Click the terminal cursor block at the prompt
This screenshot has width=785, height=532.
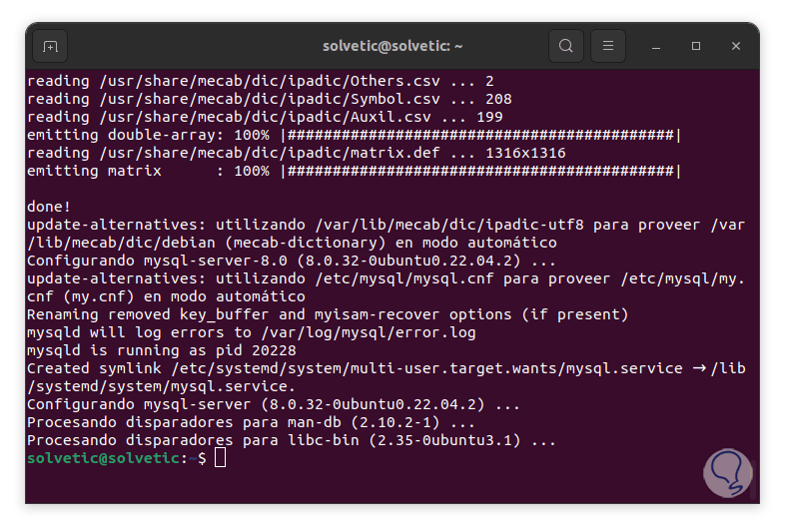tap(220, 458)
